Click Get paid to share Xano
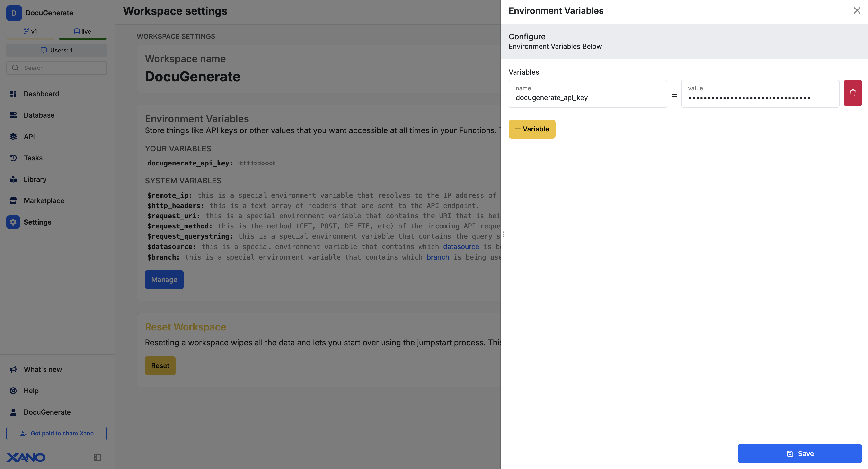The height and width of the screenshot is (469, 868). pos(57,433)
